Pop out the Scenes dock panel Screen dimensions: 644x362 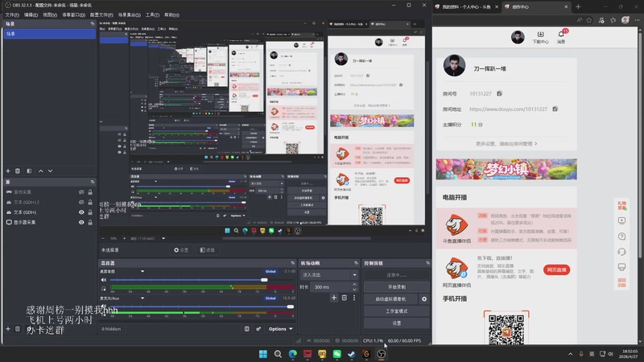(92, 24)
